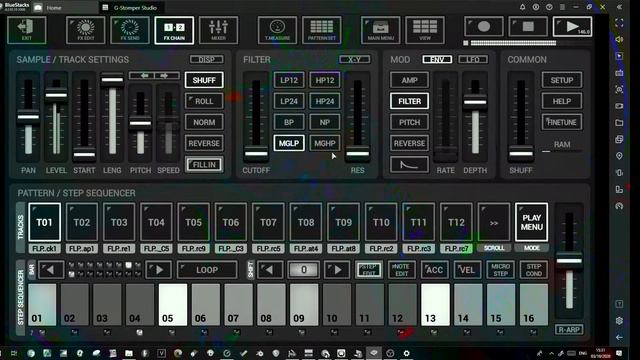Select the HP24 filter type
The height and width of the screenshot is (360, 640).
325,101
